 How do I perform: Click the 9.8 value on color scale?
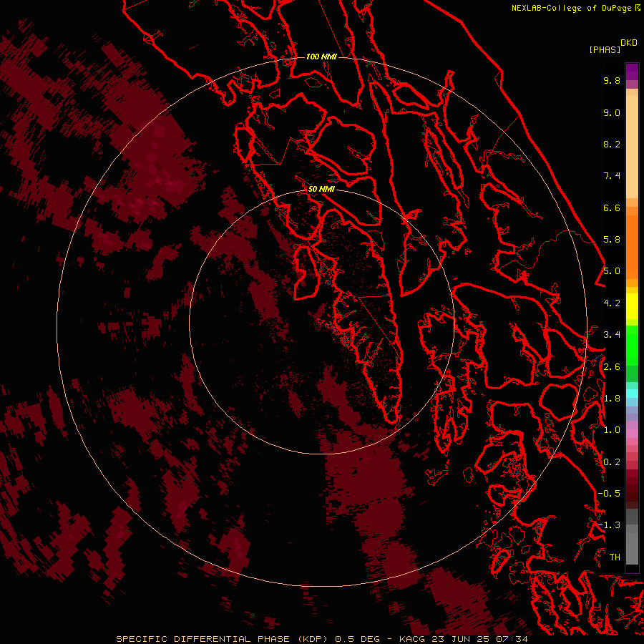coord(612,80)
